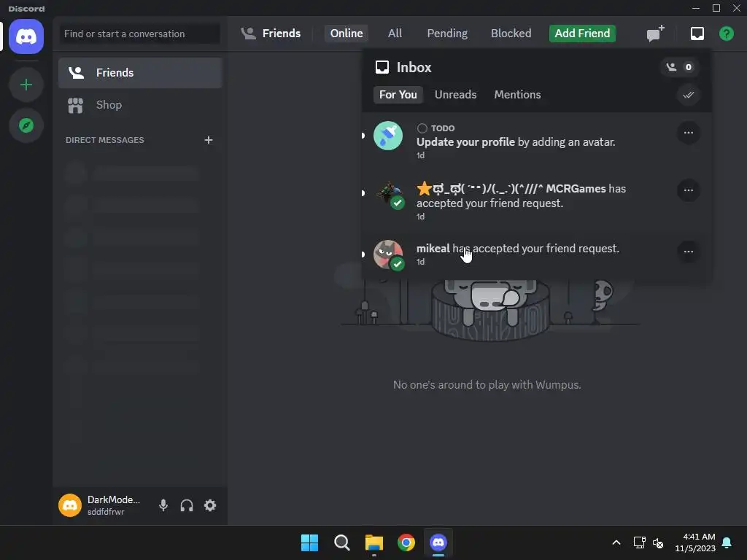Click the Discord taskbar icon
The height and width of the screenshot is (560, 747).
click(x=438, y=542)
